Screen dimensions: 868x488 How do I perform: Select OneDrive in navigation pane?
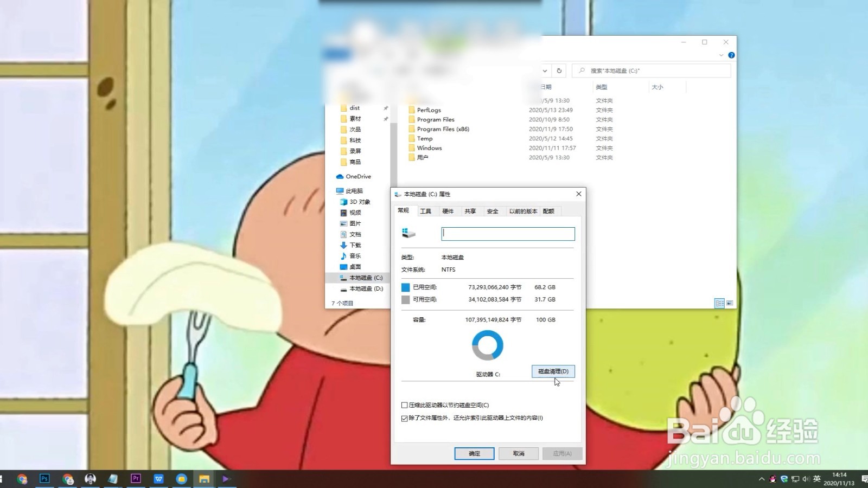358,177
